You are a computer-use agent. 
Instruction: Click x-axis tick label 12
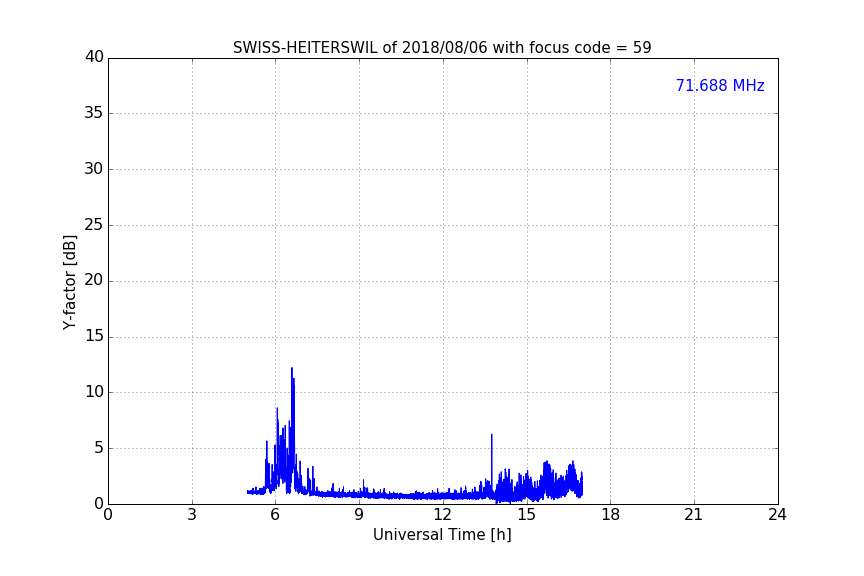[442, 515]
